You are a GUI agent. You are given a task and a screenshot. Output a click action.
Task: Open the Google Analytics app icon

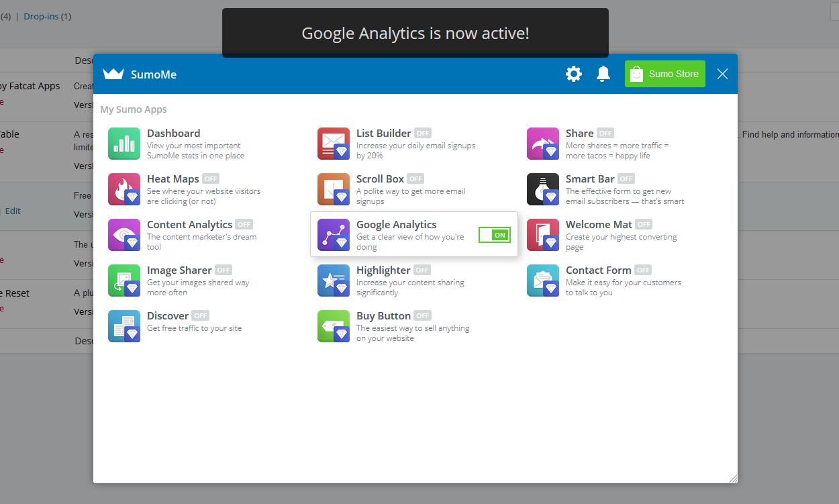[334, 235]
